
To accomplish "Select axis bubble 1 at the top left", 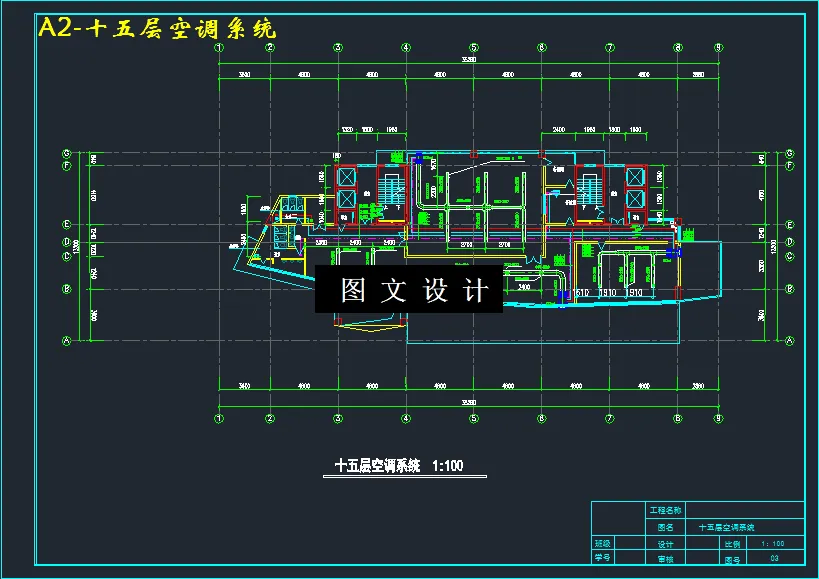I will pyautogui.click(x=217, y=45).
